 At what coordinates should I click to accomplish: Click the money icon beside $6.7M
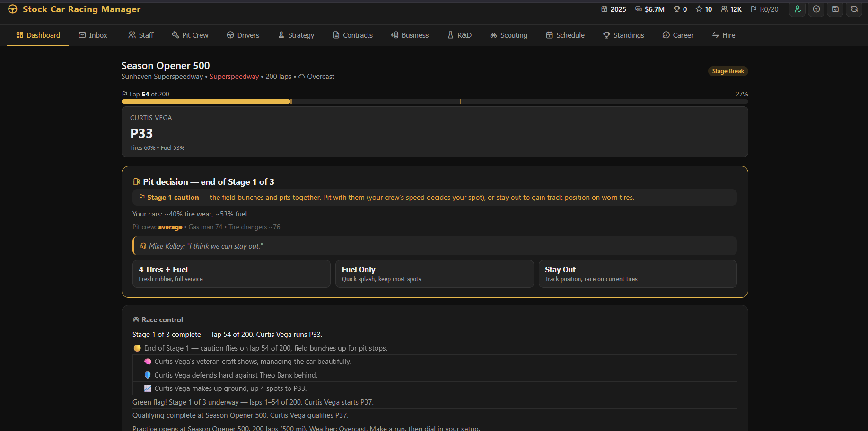639,9
